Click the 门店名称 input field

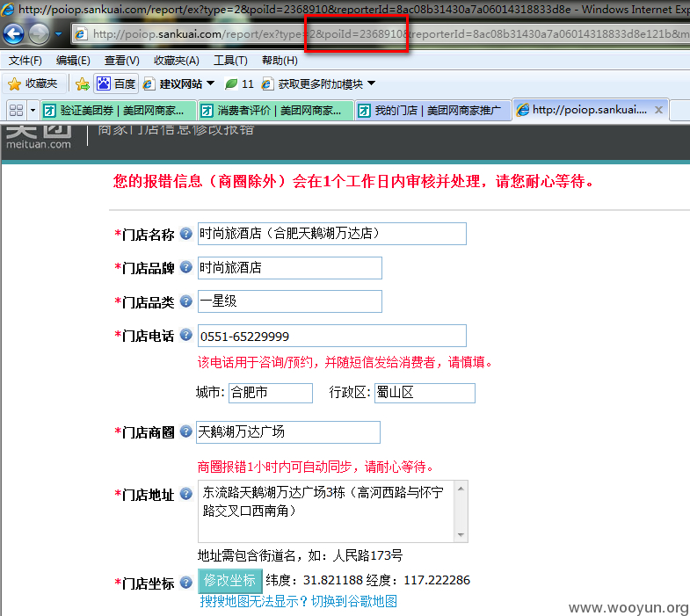pyautogui.click(x=331, y=234)
